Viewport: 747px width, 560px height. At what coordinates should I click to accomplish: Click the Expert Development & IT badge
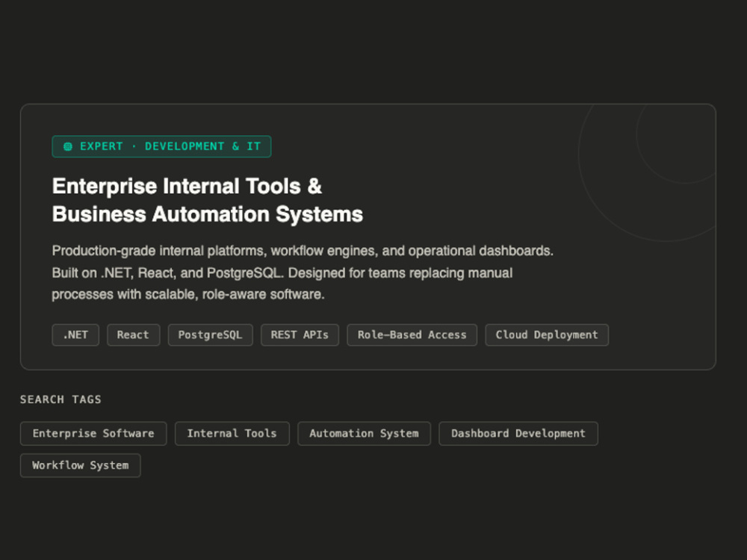[x=161, y=146]
